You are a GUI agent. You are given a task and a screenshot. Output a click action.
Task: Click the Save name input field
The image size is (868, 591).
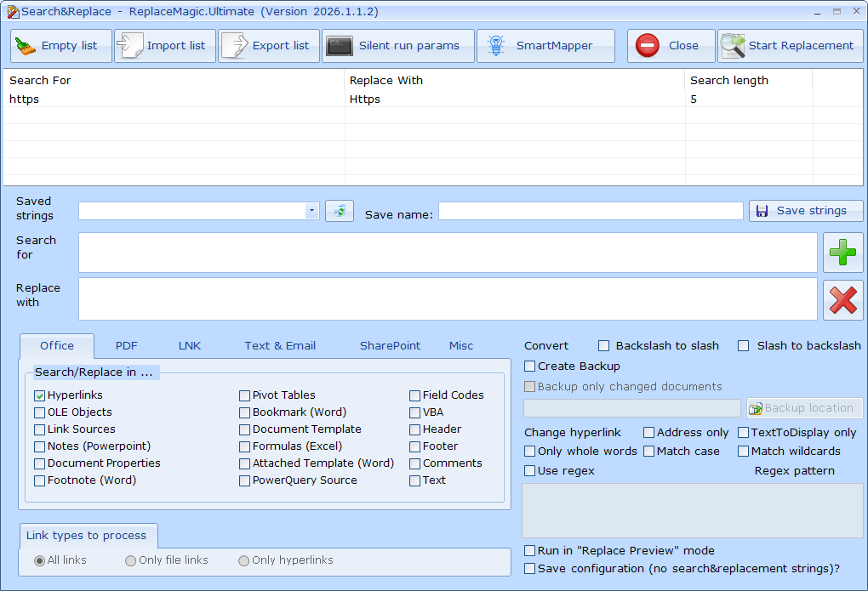click(x=591, y=211)
